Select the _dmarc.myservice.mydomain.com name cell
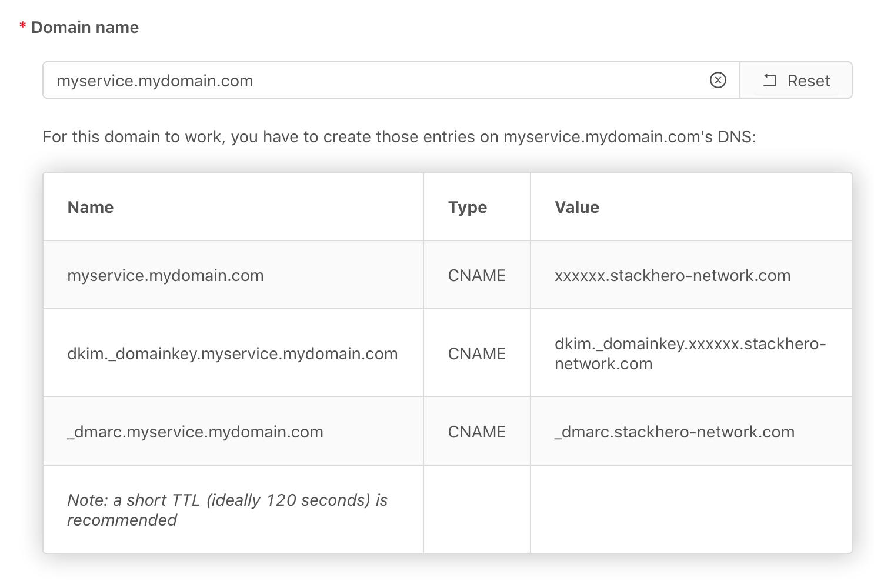Image resolution: width=874 pixels, height=588 pixels. [195, 432]
